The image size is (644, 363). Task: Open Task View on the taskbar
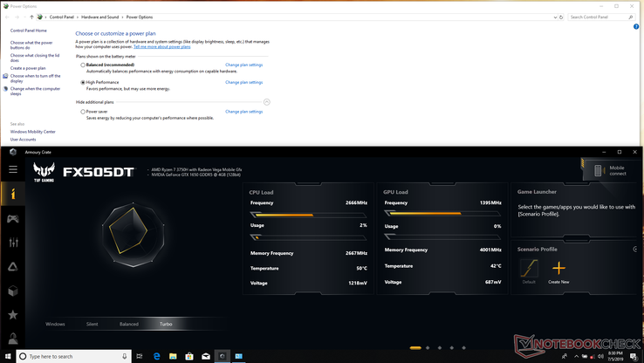coord(140,356)
